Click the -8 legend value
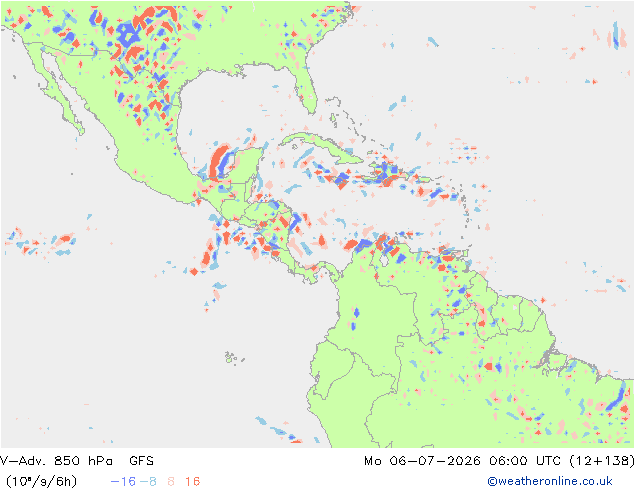 pyautogui.click(x=148, y=482)
